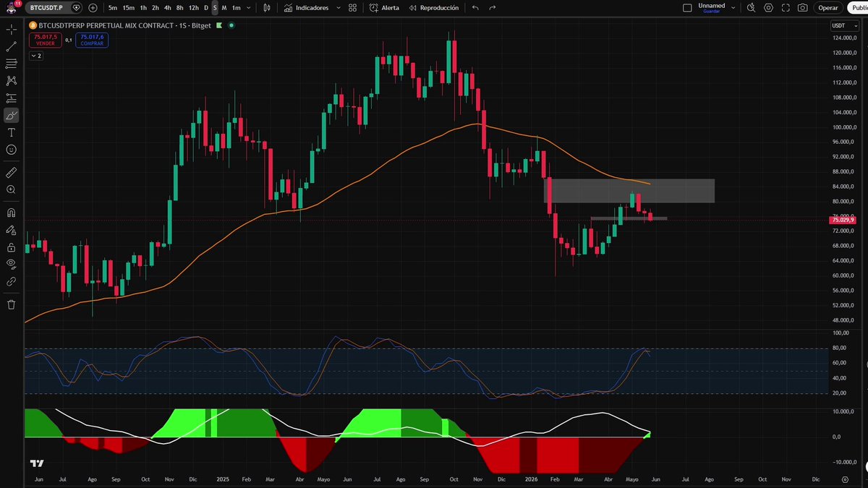Image resolution: width=868 pixels, height=488 pixels.
Task: Toggle drawing sync link icon
Action: click(12, 281)
